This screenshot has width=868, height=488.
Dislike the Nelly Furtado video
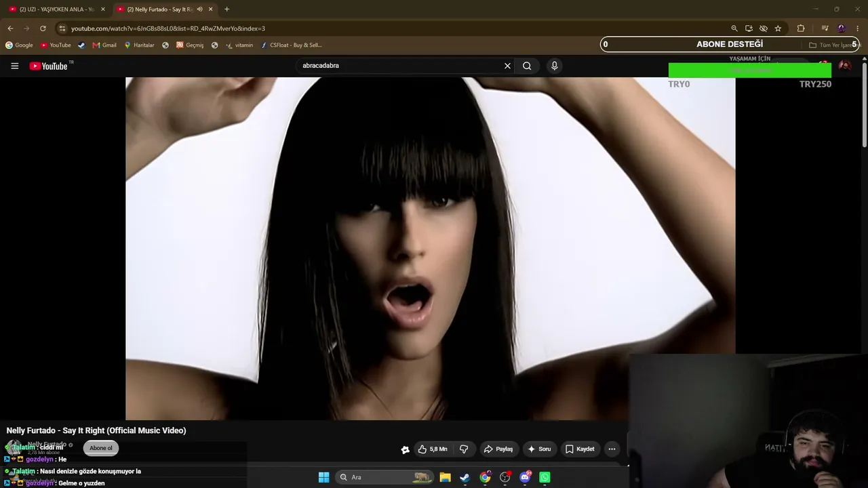[x=464, y=449]
